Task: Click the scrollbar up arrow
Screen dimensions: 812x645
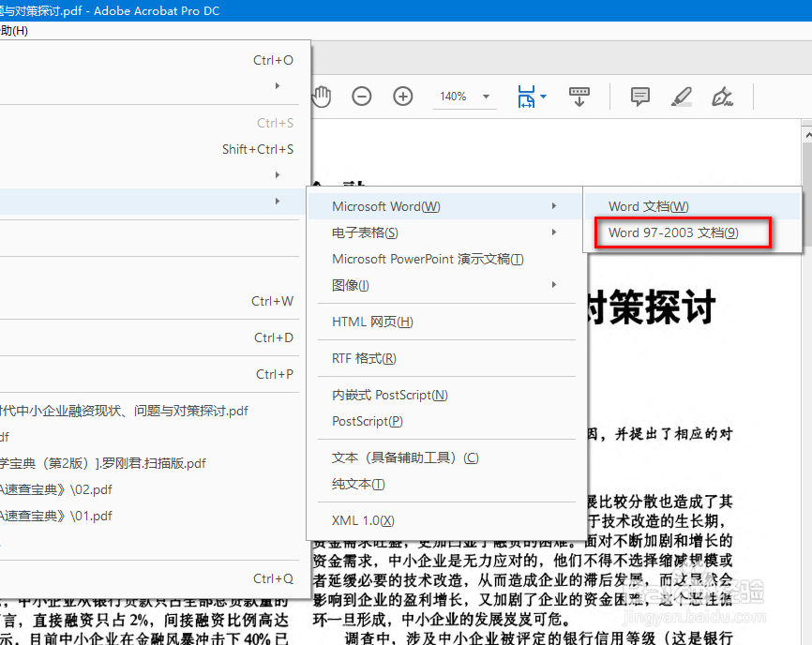Action: pos(807,135)
